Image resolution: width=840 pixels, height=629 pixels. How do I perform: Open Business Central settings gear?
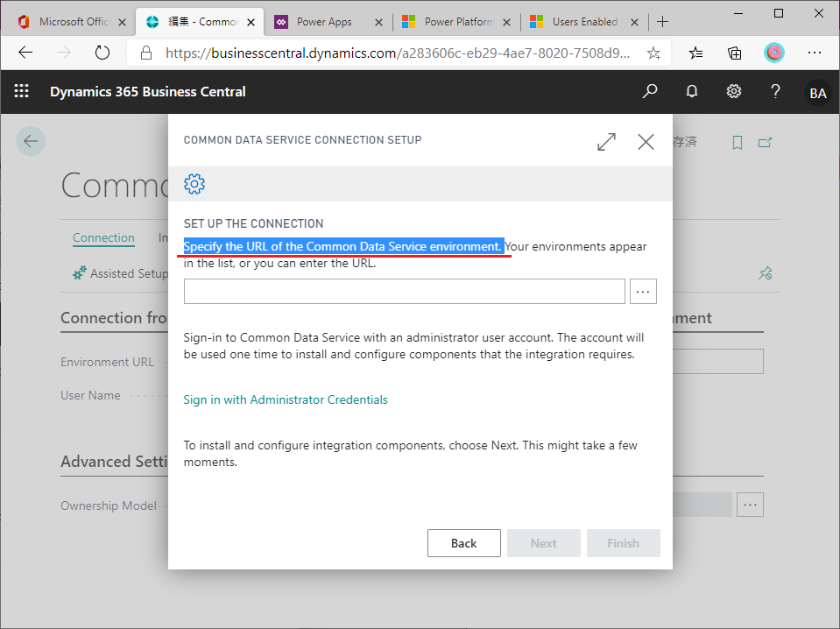point(734,91)
